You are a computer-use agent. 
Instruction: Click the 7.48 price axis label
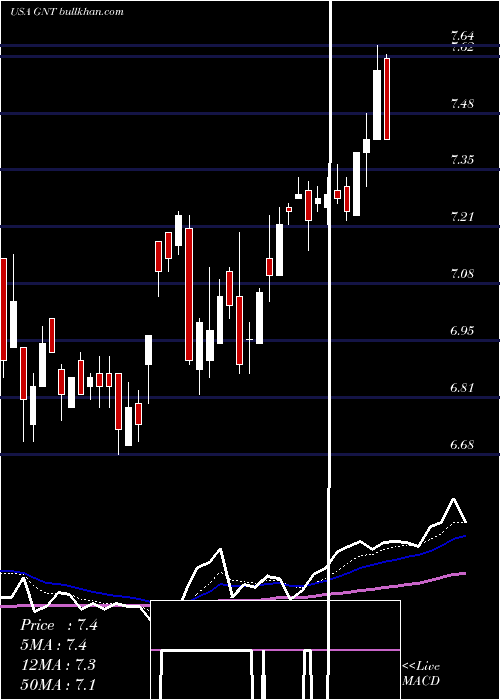(462, 104)
